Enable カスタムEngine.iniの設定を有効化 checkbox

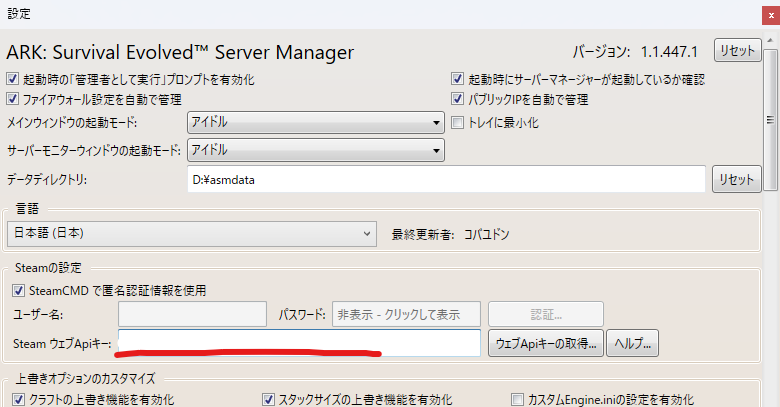point(517,399)
